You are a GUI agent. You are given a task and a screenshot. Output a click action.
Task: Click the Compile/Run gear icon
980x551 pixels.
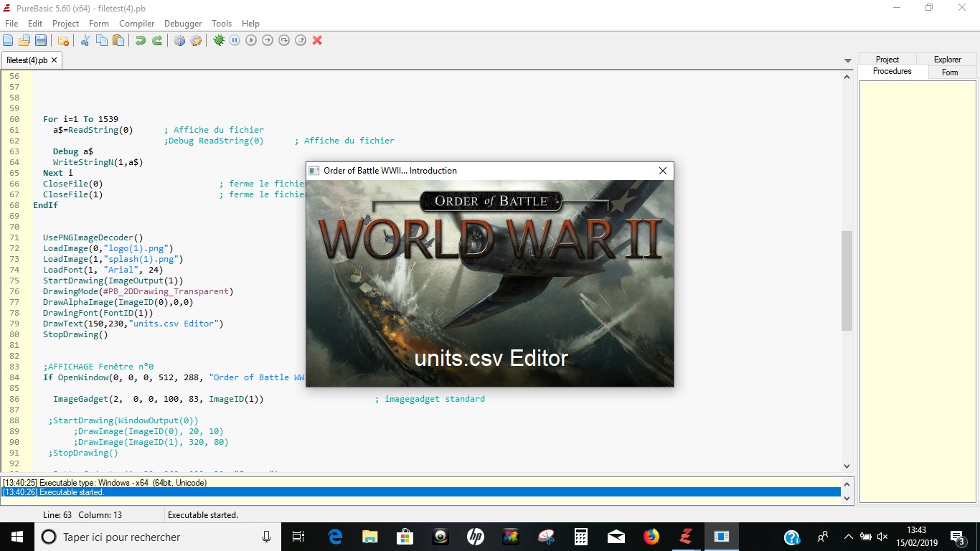coord(179,40)
